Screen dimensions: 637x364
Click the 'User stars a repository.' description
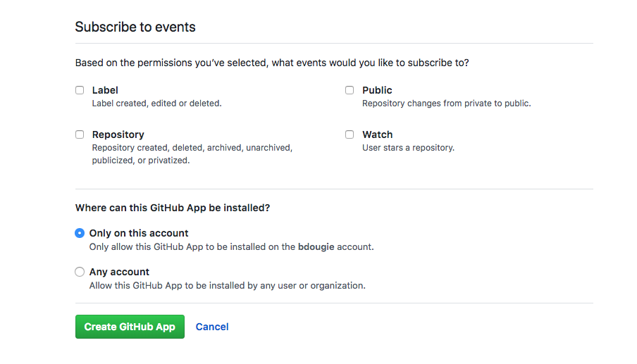point(408,148)
